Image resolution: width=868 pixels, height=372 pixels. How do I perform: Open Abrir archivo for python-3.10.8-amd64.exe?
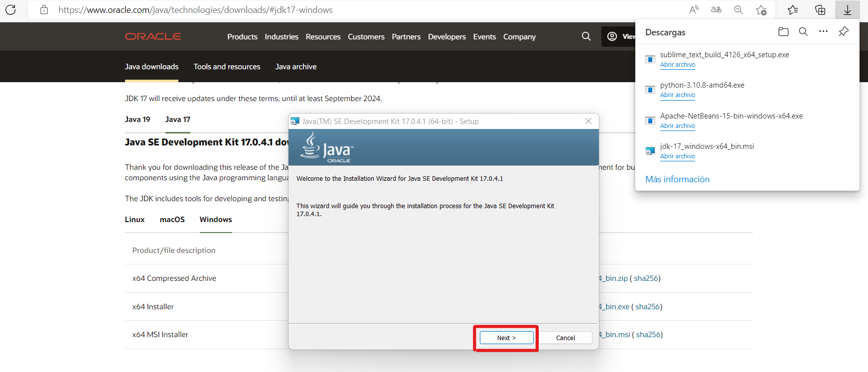coord(678,95)
